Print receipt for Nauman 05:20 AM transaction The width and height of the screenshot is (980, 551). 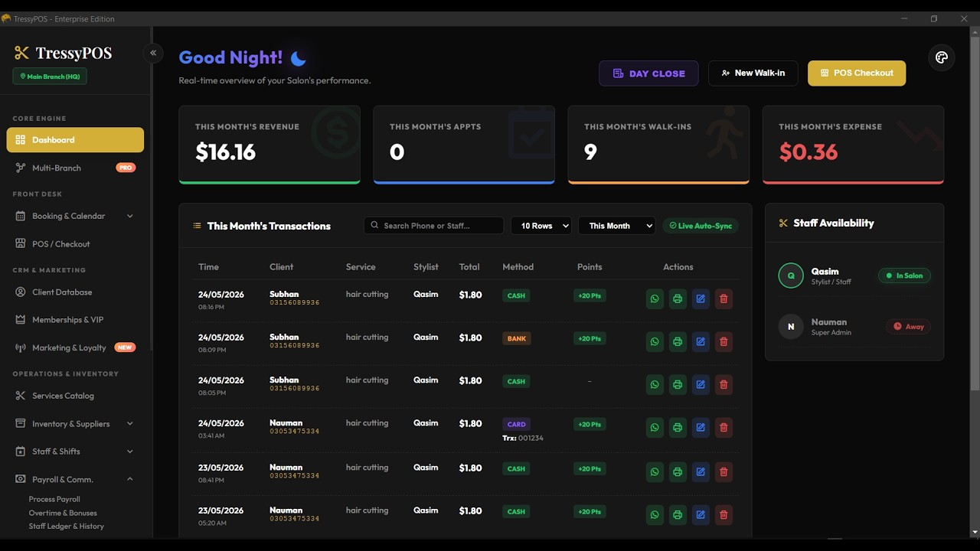(678, 515)
